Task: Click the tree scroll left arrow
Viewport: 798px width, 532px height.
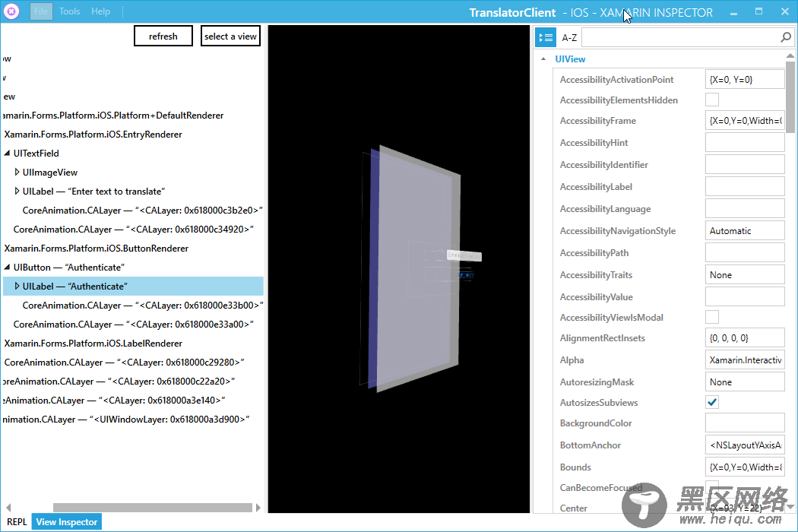Action: [x=8, y=508]
